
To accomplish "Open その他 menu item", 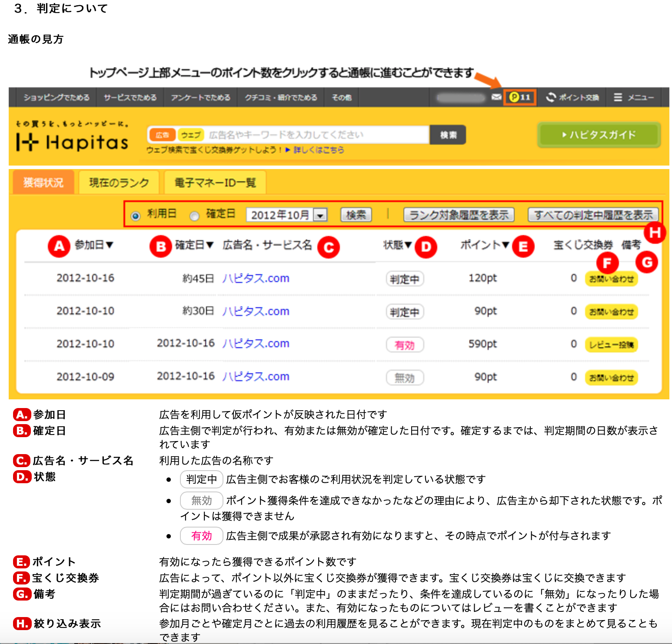I will pos(342,97).
